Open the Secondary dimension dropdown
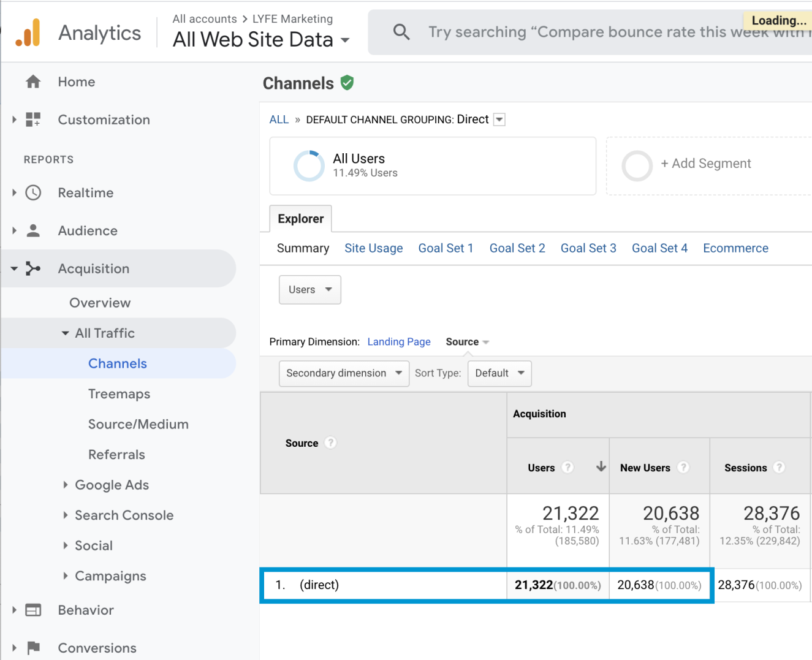This screenshot has width=812, height=660. [x=343, y=373]
